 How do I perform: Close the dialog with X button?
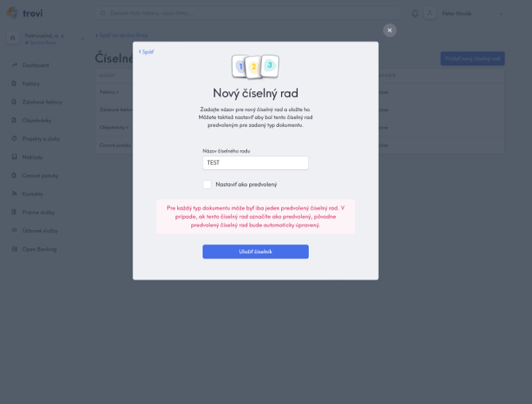[x=390, y=30]
